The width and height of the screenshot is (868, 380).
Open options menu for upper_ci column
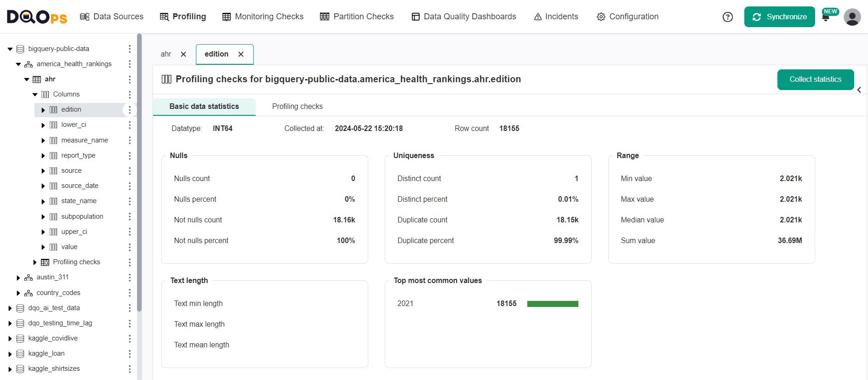pyautogui.click(x=130, y=232)
